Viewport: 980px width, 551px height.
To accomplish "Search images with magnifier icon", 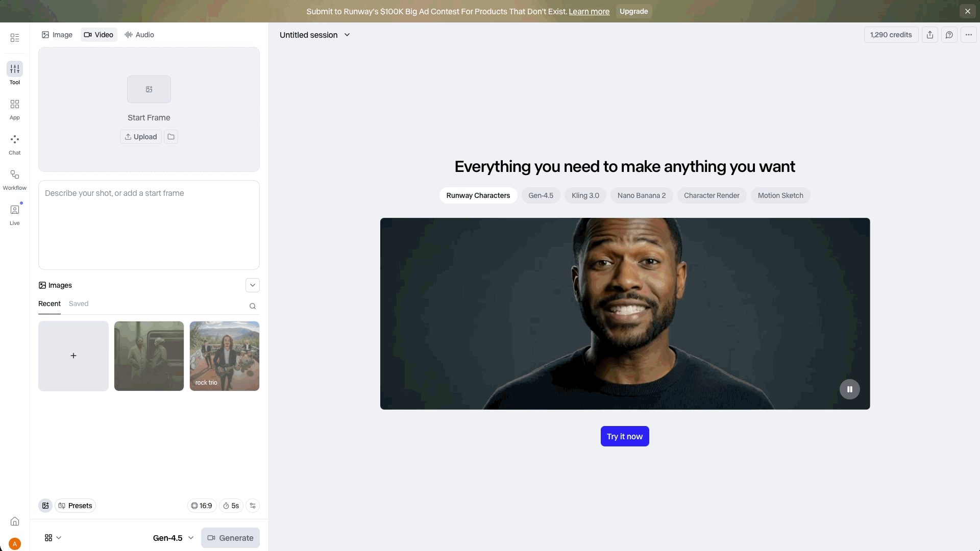I will [253, 306].
